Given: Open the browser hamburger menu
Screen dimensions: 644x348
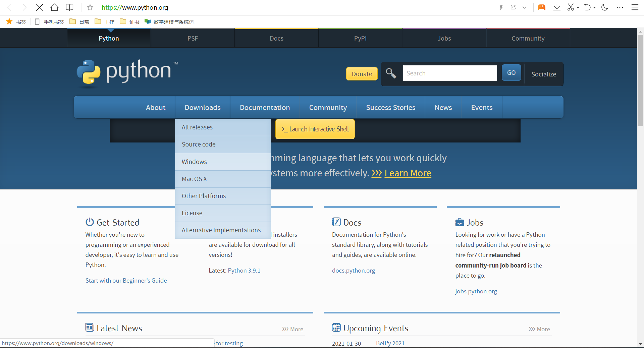Looking at the screenshot, I should [x=635, y=7].
